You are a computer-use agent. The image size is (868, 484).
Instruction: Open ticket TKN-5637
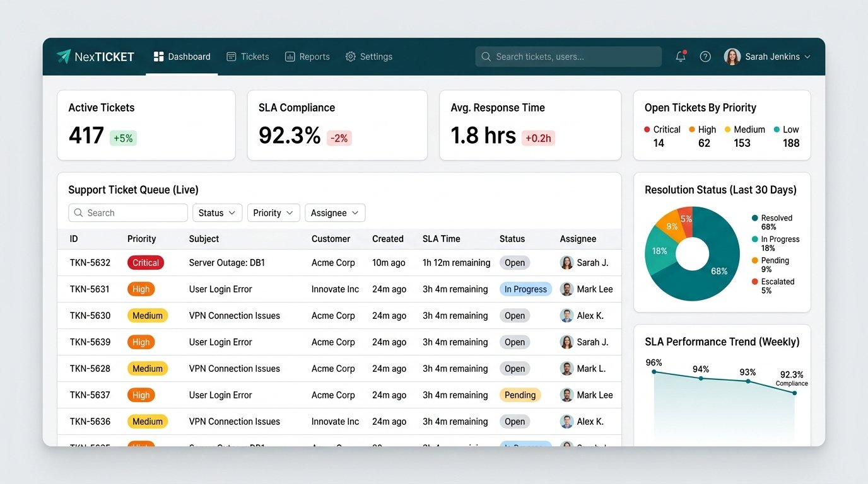[90, 395]
